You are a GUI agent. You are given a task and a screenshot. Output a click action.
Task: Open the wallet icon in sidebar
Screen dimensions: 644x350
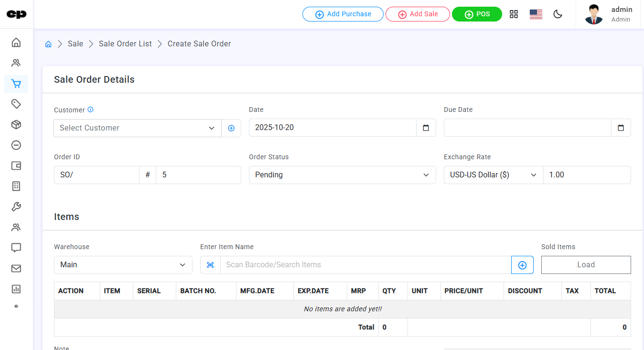[16, 166]
